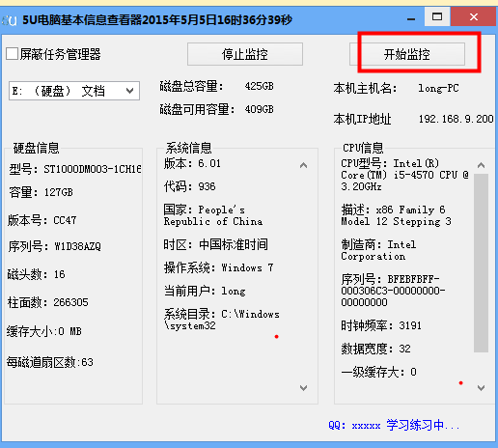Viewport: 498px width, 448px height.
Task: Click the CPU信息 group title
Action: pyautogui.click(x=363, y=148)
